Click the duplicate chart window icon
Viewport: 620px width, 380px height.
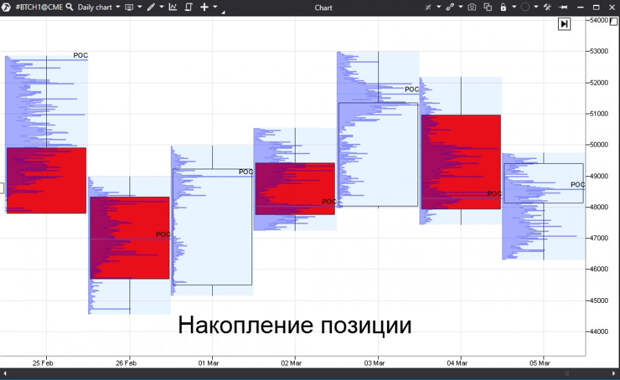pyautogui.click(x=488, y=7)
